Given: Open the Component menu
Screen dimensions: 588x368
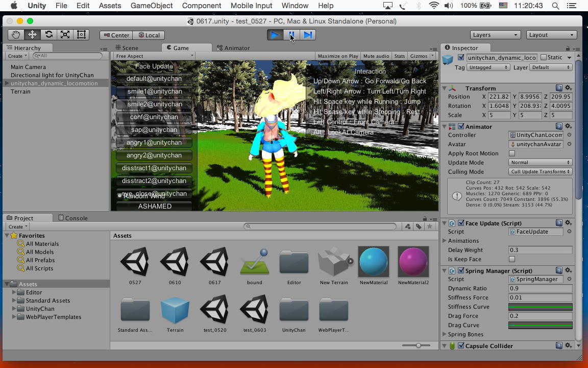Looking at the screenshot, I should pos(202,6).
